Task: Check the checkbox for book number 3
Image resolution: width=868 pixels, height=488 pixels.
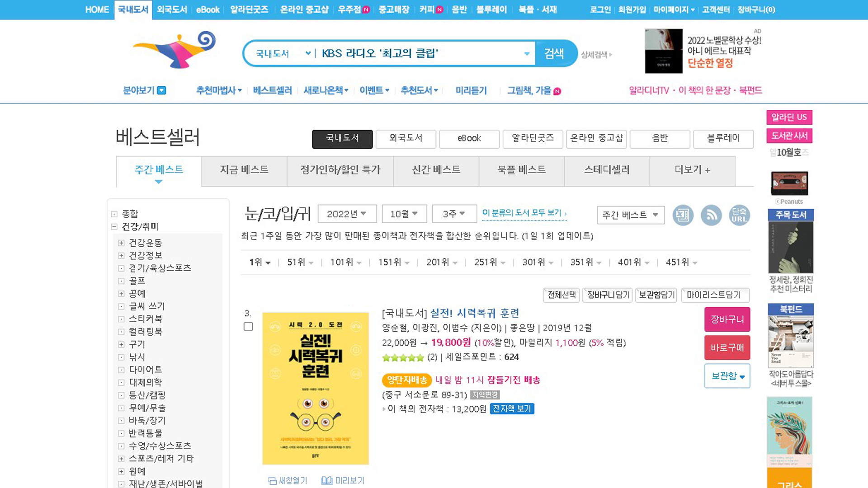Action: point(248,326)
